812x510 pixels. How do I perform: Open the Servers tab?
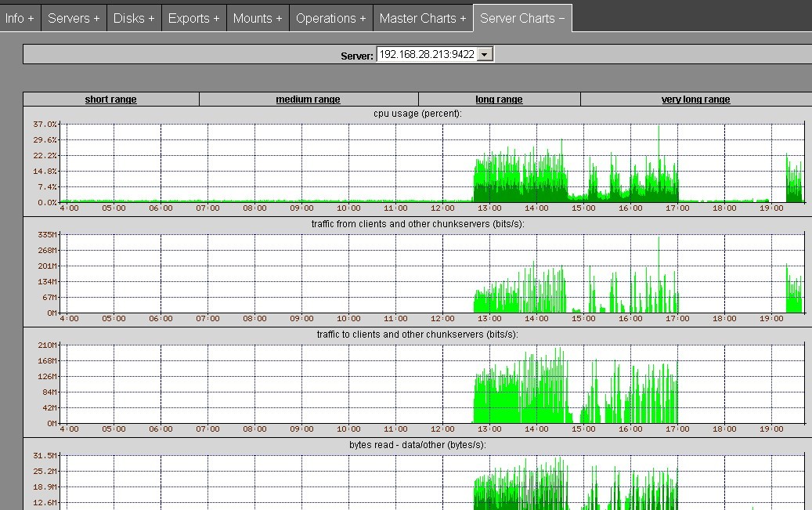(x=74, y=18)
